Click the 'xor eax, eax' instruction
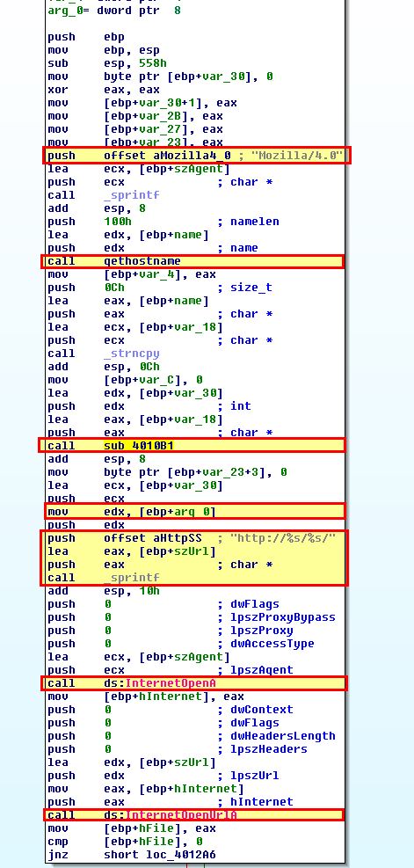The height and width of the screenshot is (868, 414). [104, 90]
